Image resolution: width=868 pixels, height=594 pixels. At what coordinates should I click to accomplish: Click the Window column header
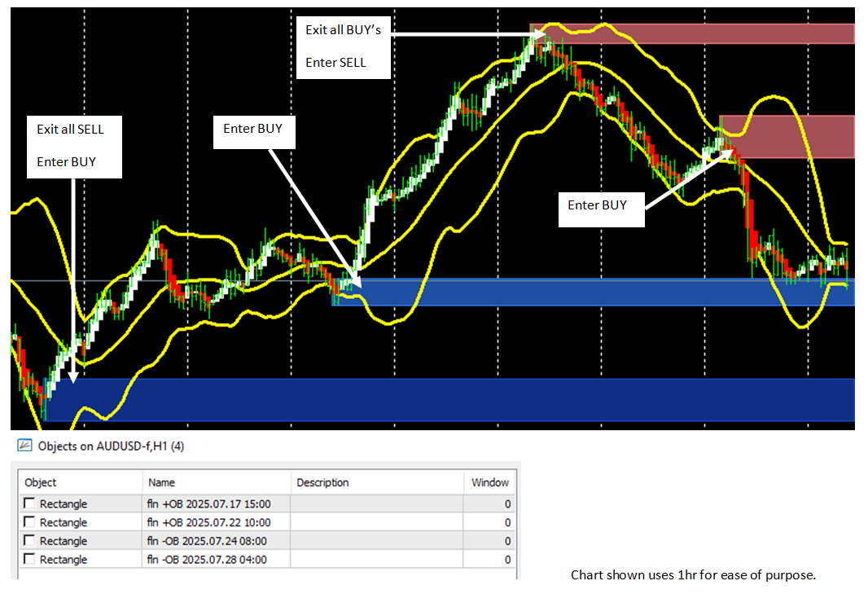click(x=490, y=482)
